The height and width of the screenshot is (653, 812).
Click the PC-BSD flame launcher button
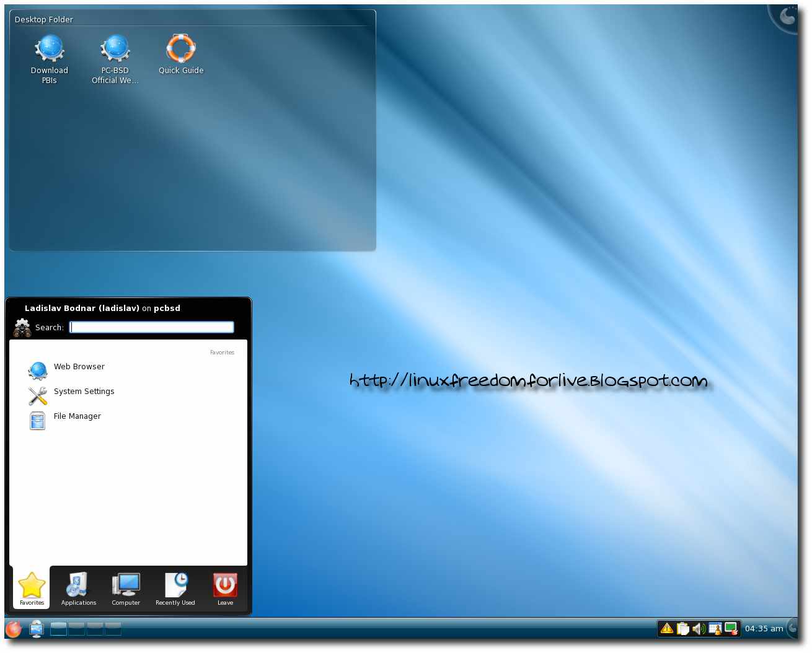14,629
